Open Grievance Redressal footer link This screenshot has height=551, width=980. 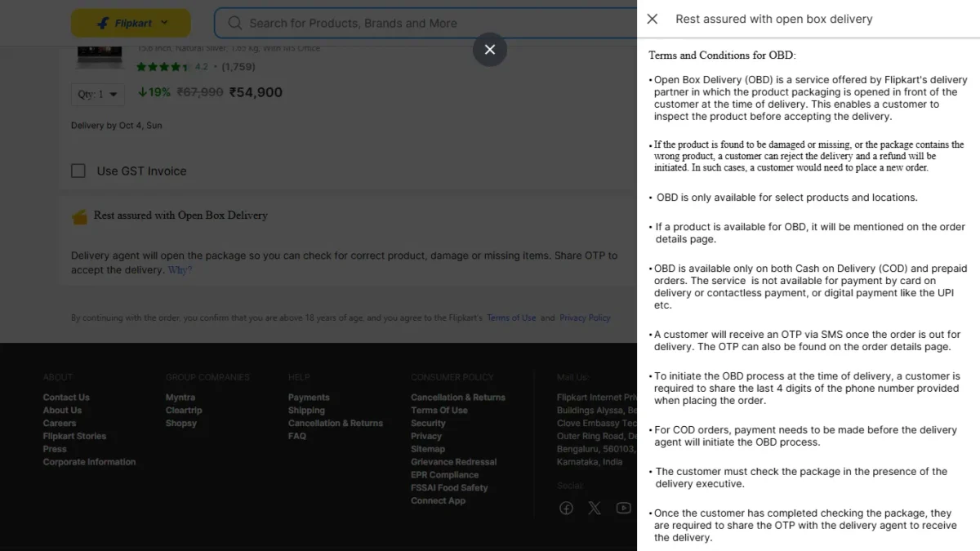453,462
